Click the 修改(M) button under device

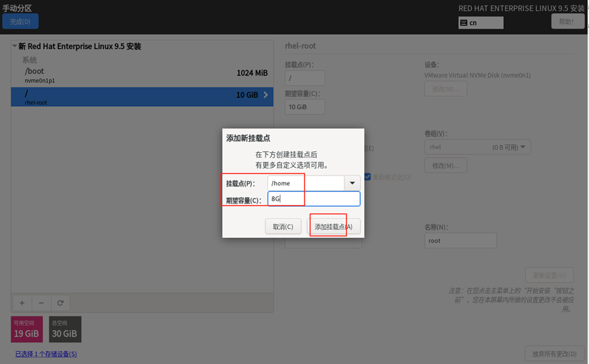(445, 89)
